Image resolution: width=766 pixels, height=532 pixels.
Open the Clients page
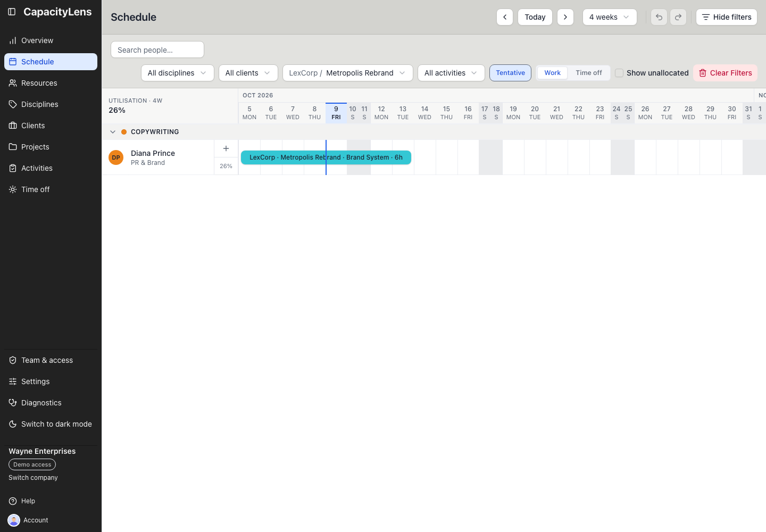coord(51,126)
